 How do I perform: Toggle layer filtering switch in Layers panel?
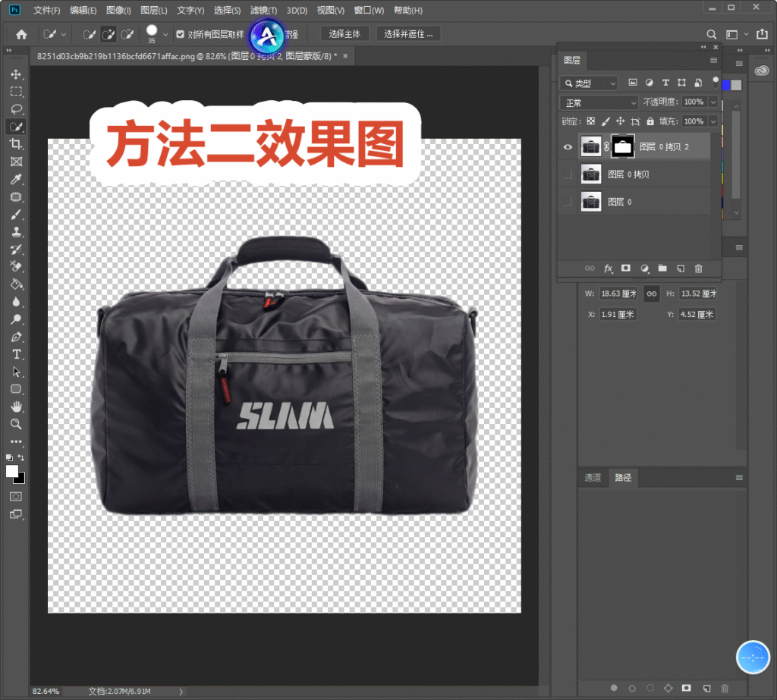tap(715, 82)
